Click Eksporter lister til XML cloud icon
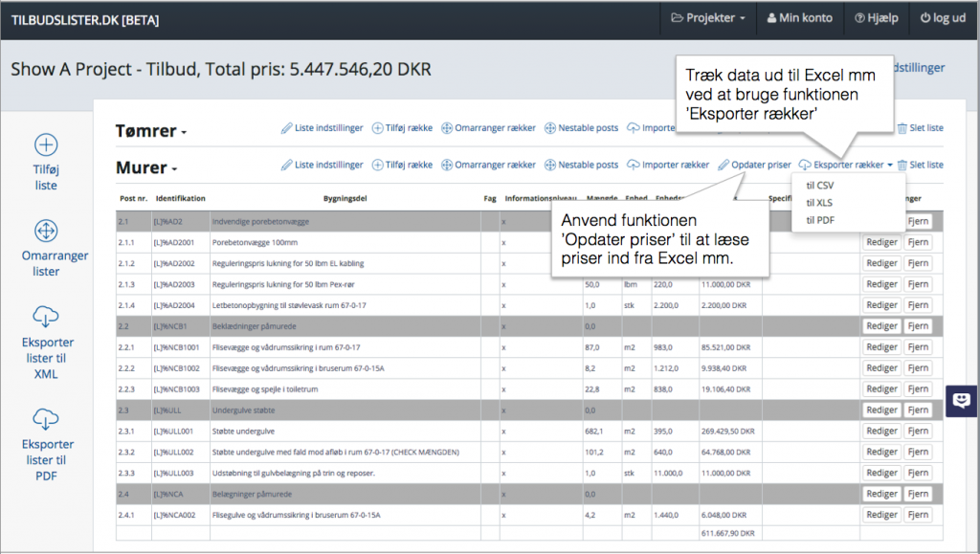The image size is (980, 554). click(46, 317)
